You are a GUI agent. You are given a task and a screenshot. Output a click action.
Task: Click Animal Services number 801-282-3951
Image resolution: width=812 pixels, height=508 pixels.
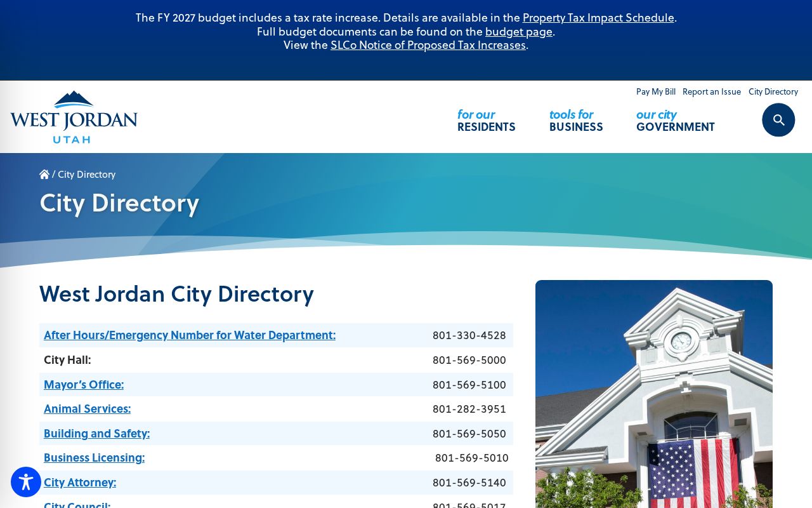(x=469, y=409)
